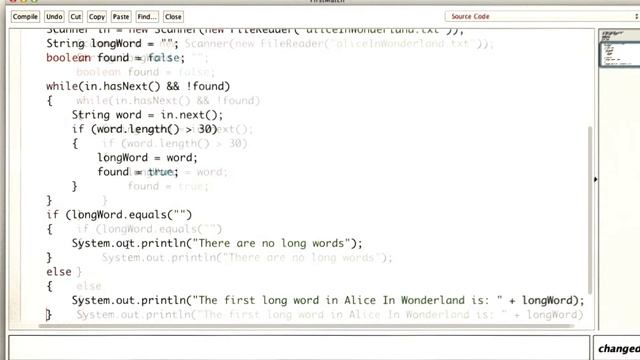Screen dimensions: 640x360
Task: Click the 'There are no long words' println line
Action: click(x=217, y=243)
